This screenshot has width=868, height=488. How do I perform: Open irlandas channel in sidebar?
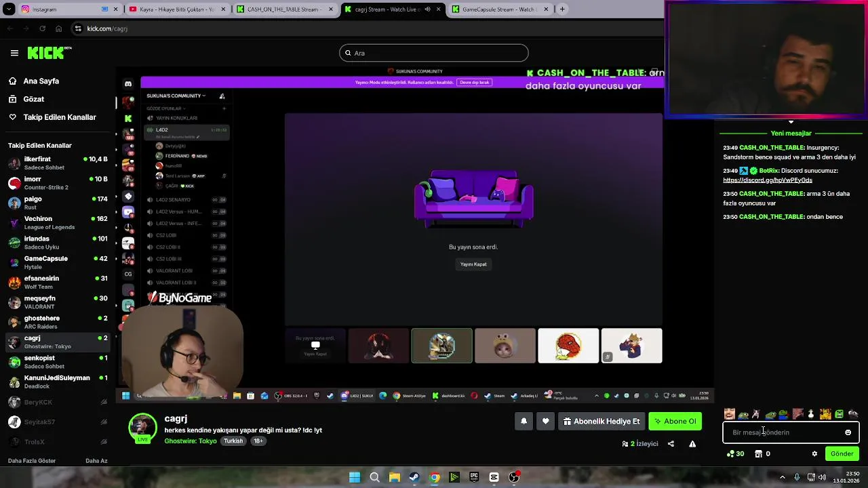point(58,243)
